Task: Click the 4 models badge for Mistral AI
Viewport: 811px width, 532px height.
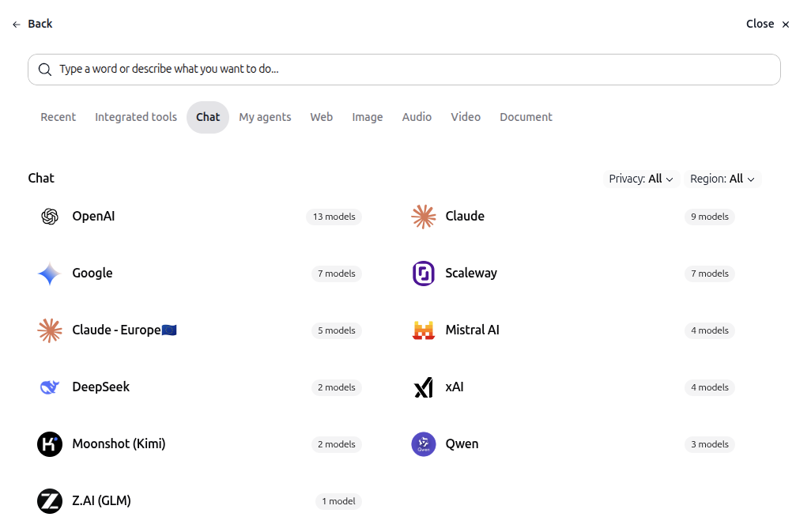Action: click(x=710, y=330)
